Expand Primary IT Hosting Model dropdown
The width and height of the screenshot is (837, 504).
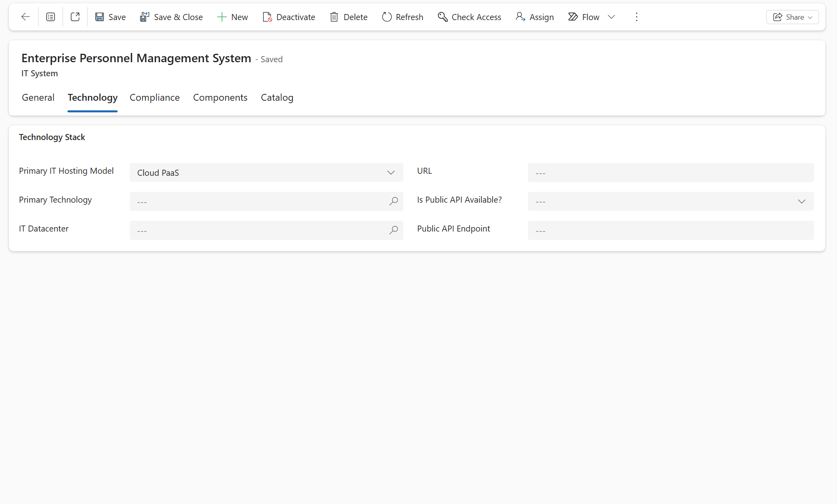point(391,173)
